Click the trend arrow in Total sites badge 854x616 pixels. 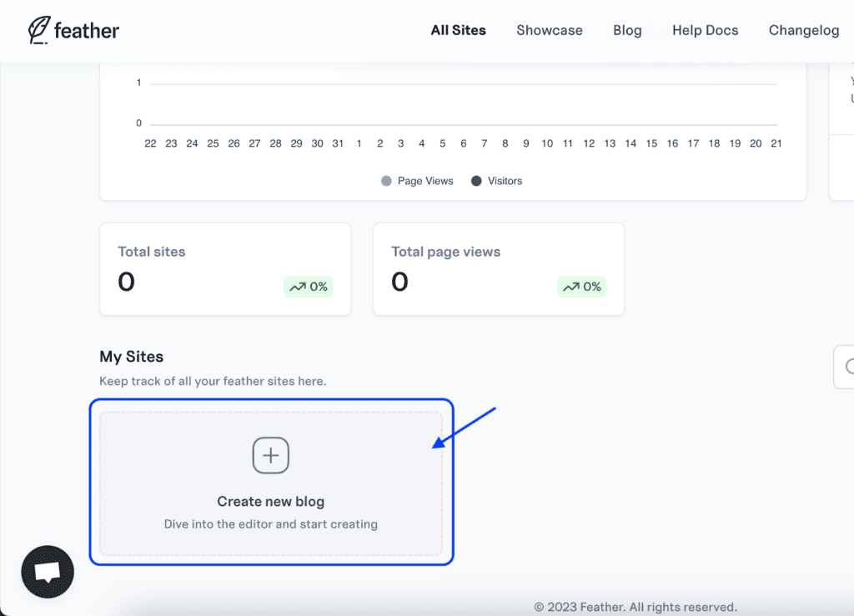(298, 287)
